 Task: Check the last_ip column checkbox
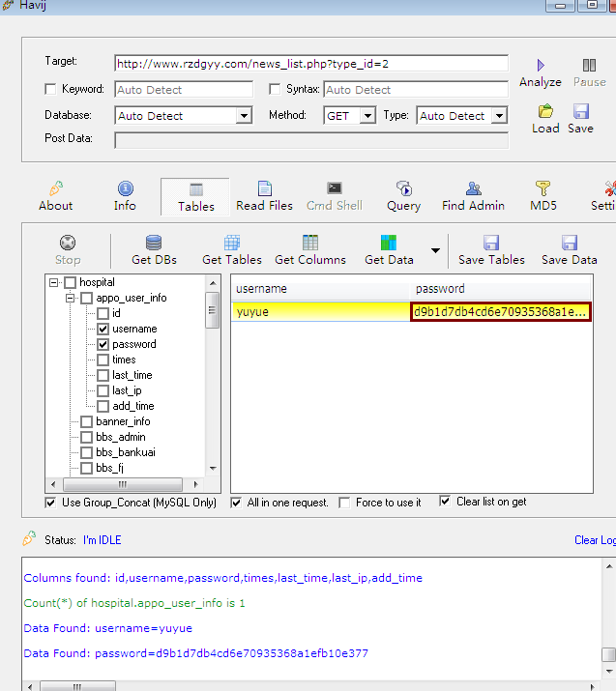pos(103,390)
